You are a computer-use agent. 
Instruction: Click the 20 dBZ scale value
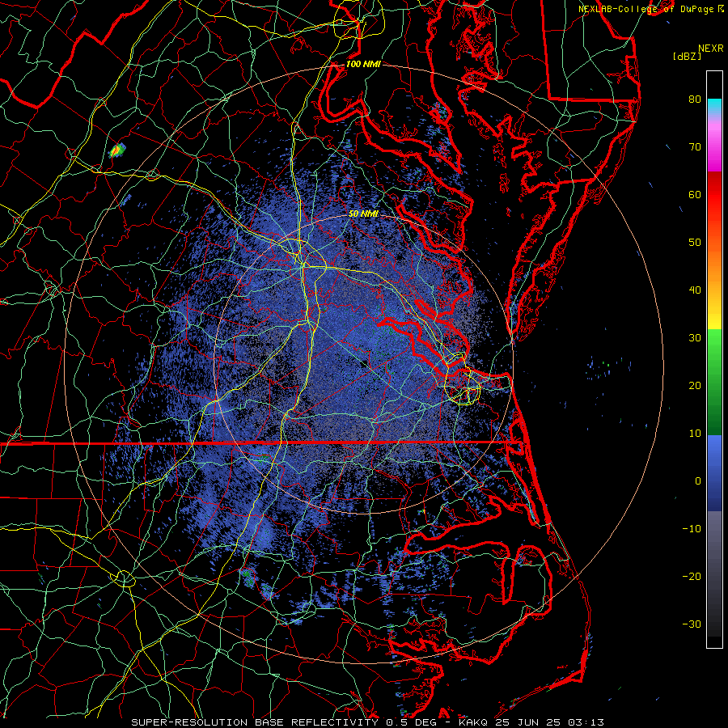tap(695, 386)
